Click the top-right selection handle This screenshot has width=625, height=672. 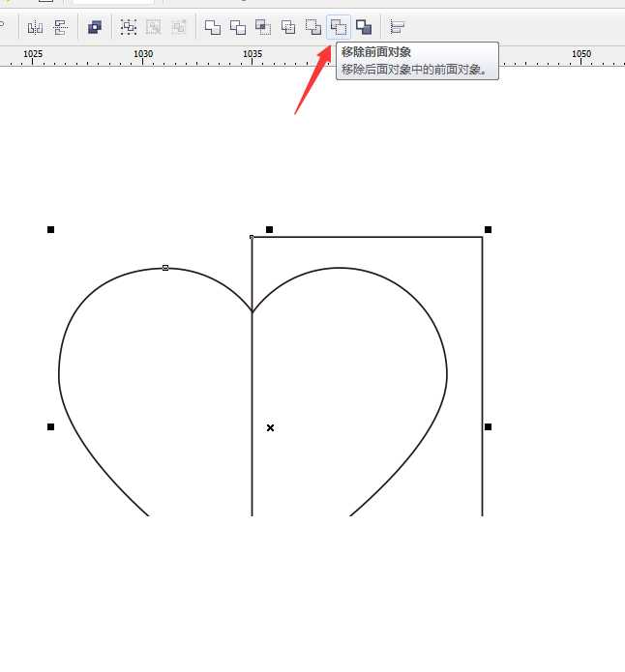coord(488,229)
